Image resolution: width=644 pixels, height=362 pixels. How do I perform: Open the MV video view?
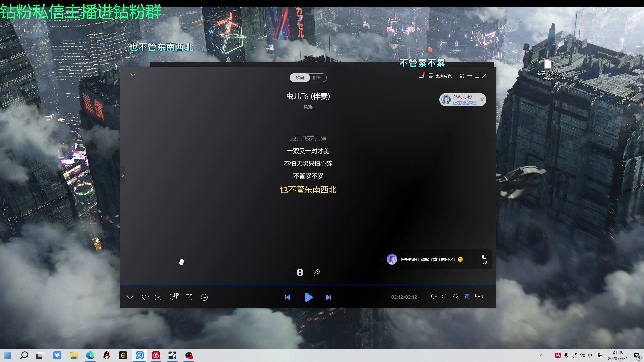point(300,273)
